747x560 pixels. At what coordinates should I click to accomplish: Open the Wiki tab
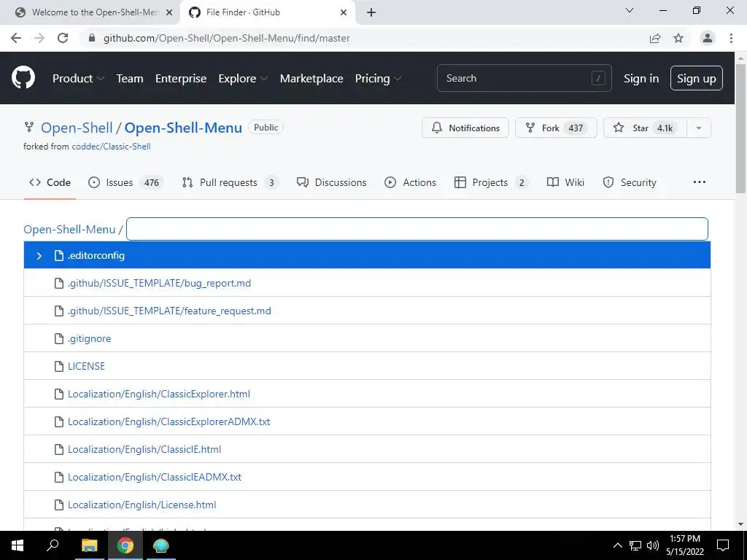565,182
